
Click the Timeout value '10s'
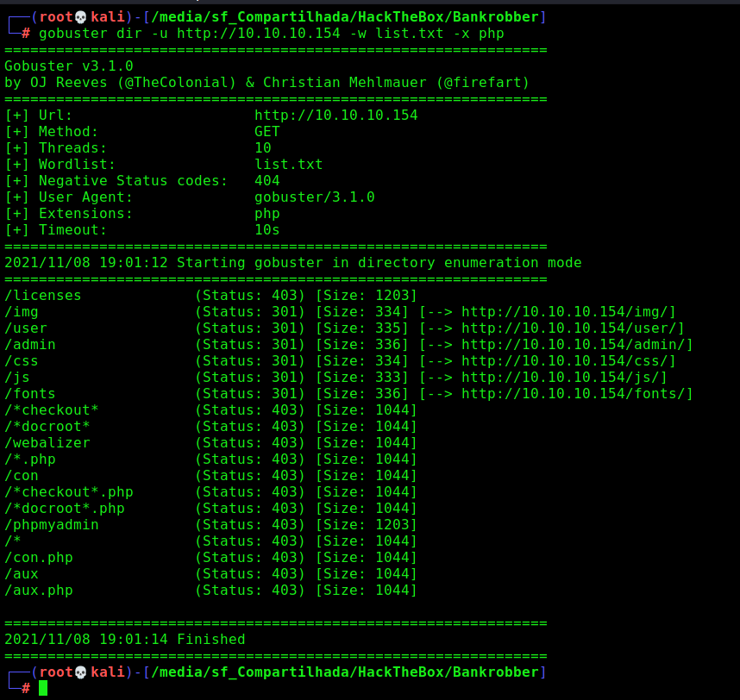(x=267, y=230)
